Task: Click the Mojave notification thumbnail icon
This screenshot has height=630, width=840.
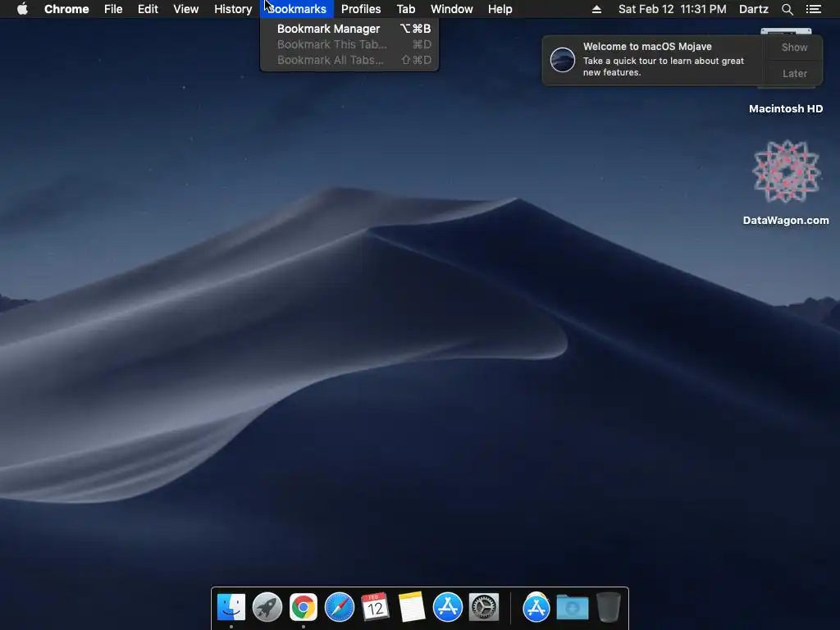Action: [x=563, y=59]
